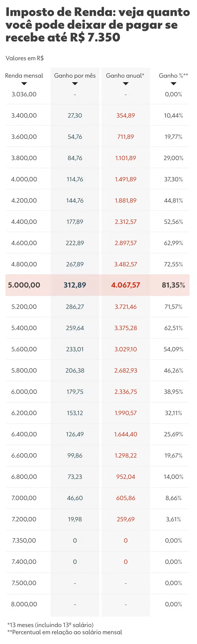The width and height of the screenshot is (197, 644).
Task: Click the Ganho anual column header text
Action: [x=125, y=76]
